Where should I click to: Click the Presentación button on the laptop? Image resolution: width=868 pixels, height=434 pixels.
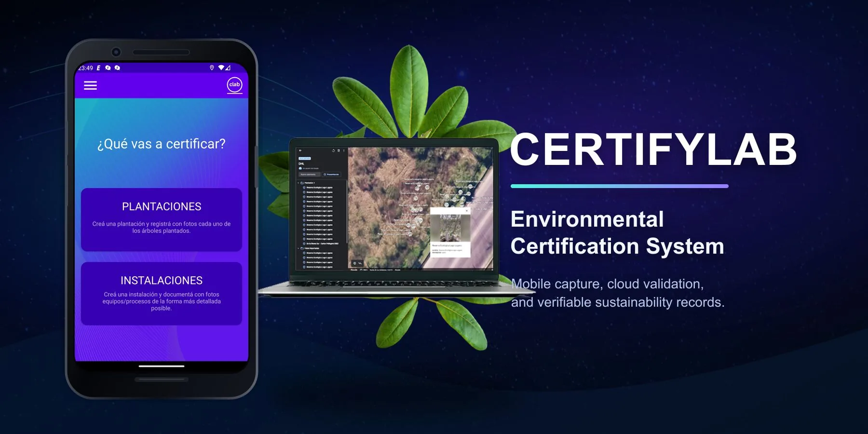pyautogui.click(x=331, y=175)
